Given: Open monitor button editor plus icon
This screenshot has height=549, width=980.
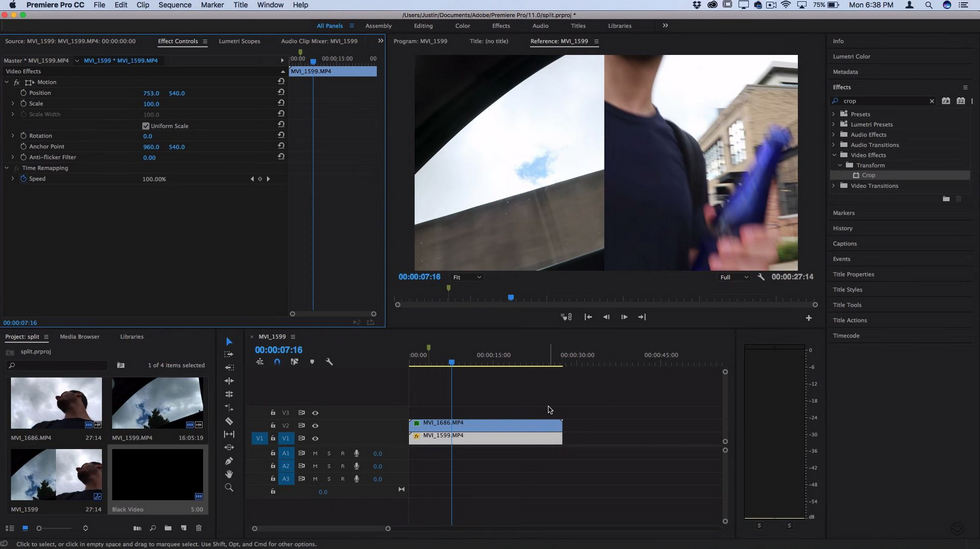Looking at the screenshot, I should point(808,318).
